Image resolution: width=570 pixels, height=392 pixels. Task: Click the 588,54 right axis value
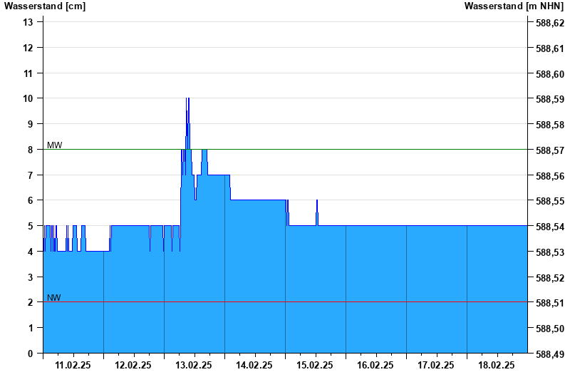pyautogui.click(x=550, y=227)
